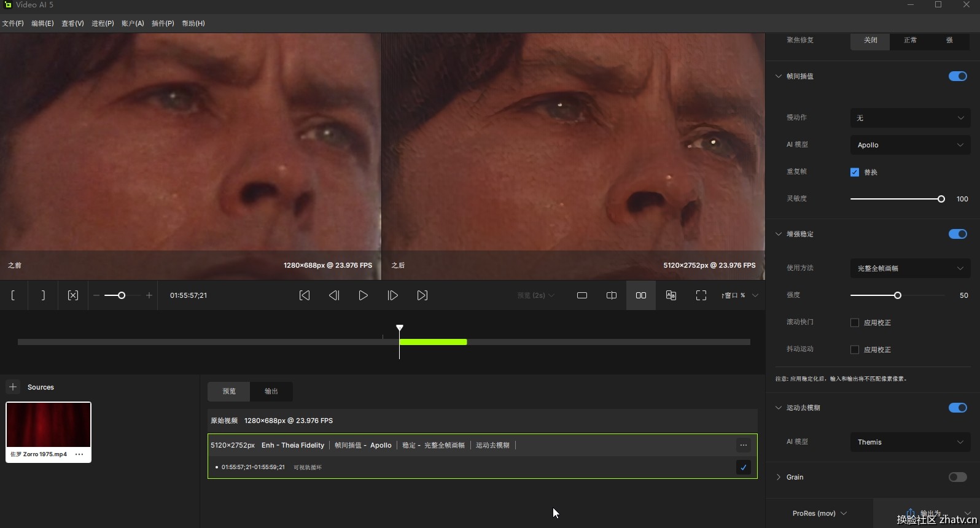Screen dimensions: 980x528
Task: Check 抖动运动 应用校正 checkbox
Action: [855, 349]
